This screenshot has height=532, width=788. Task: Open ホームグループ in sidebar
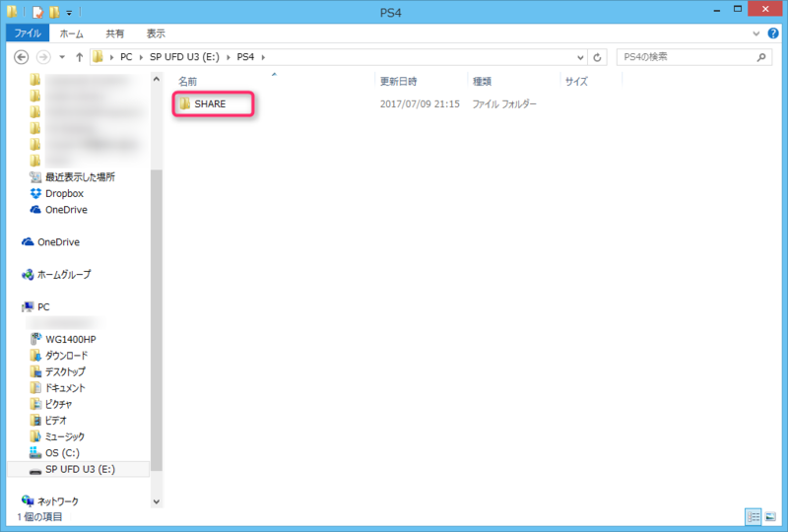pyautogui.click(x=64, y=275)
